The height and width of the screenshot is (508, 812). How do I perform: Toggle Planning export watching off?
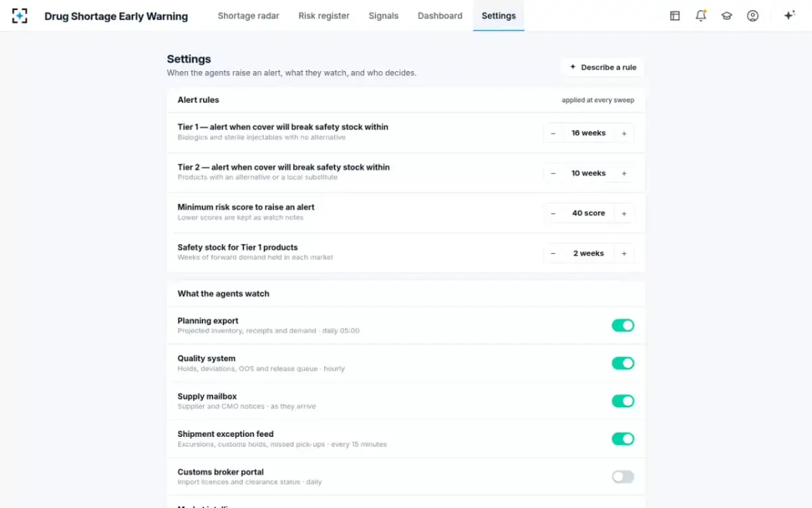coord(623,326)
